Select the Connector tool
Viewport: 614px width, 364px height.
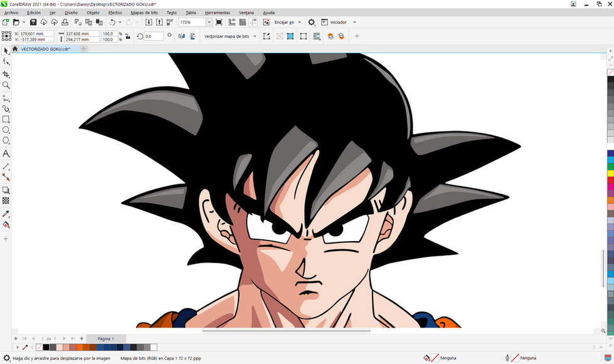6,177
